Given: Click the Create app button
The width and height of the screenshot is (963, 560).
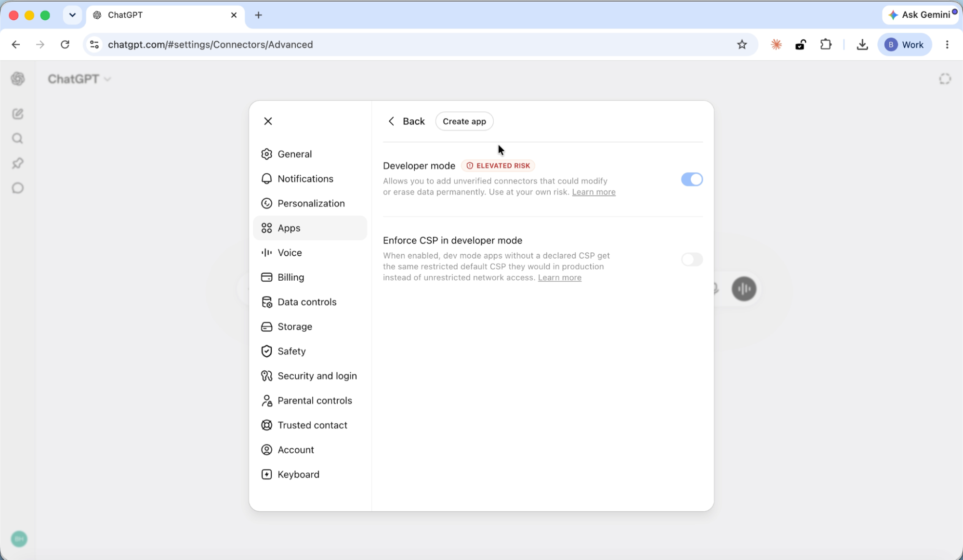Looking at the screenshot, I should 464,121.
